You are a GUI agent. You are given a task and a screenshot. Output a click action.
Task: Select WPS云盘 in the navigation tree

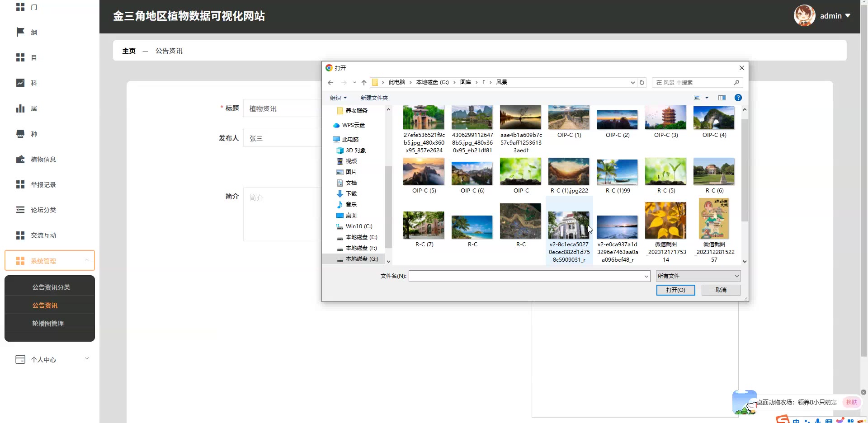click(353, 125)
